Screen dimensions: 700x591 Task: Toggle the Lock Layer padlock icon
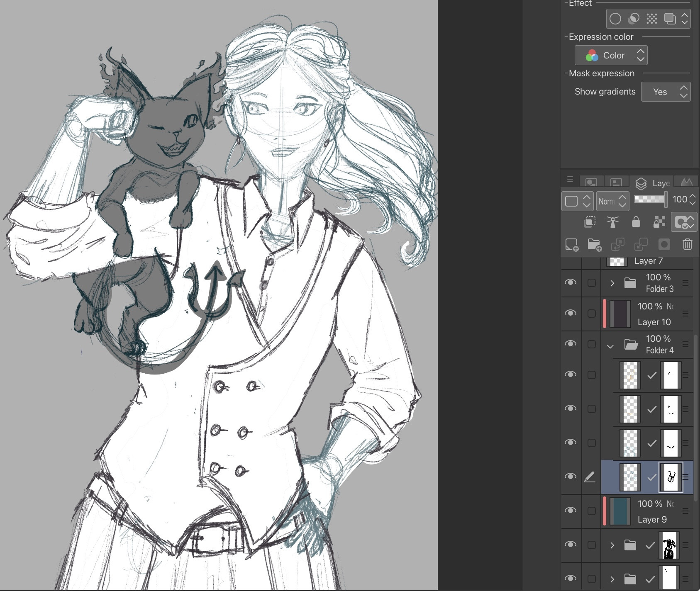(636, 222)
